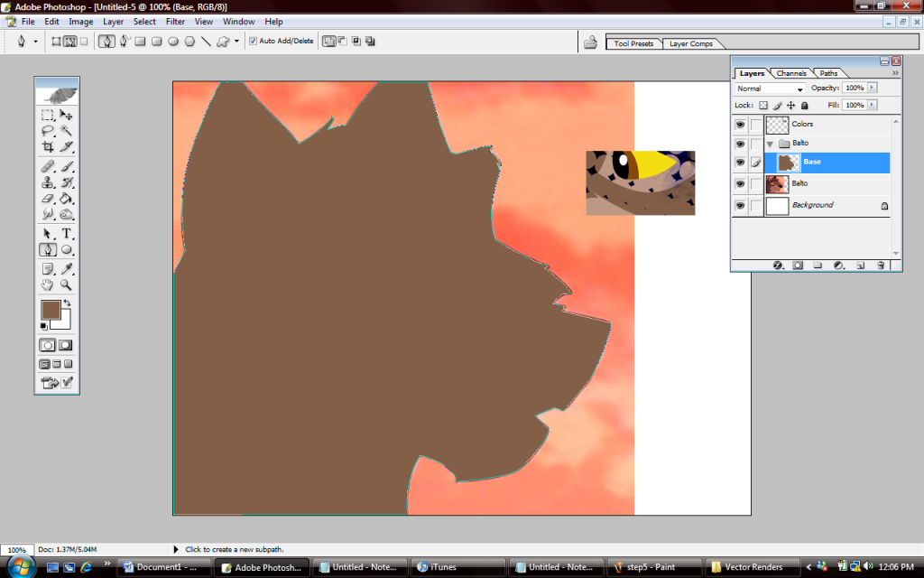The width and height of the screenshot is (924, 578).
Task: Select the Eraser tool
Action: (x=48, y=198)
